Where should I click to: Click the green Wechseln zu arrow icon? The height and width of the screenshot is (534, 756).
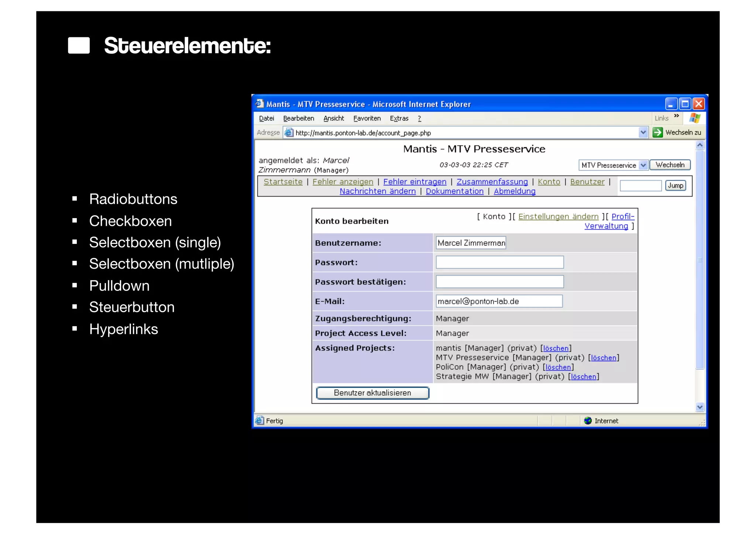point(657,132)
